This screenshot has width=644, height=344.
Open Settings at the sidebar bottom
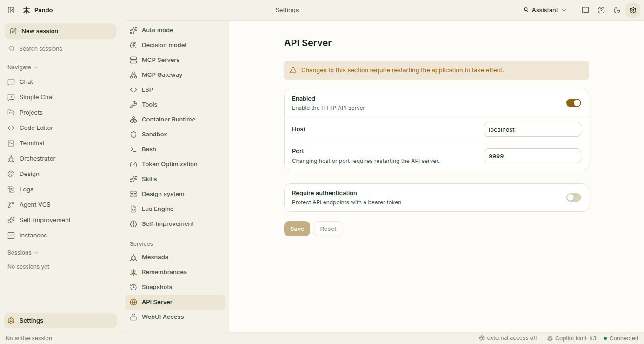click(60, 321)
